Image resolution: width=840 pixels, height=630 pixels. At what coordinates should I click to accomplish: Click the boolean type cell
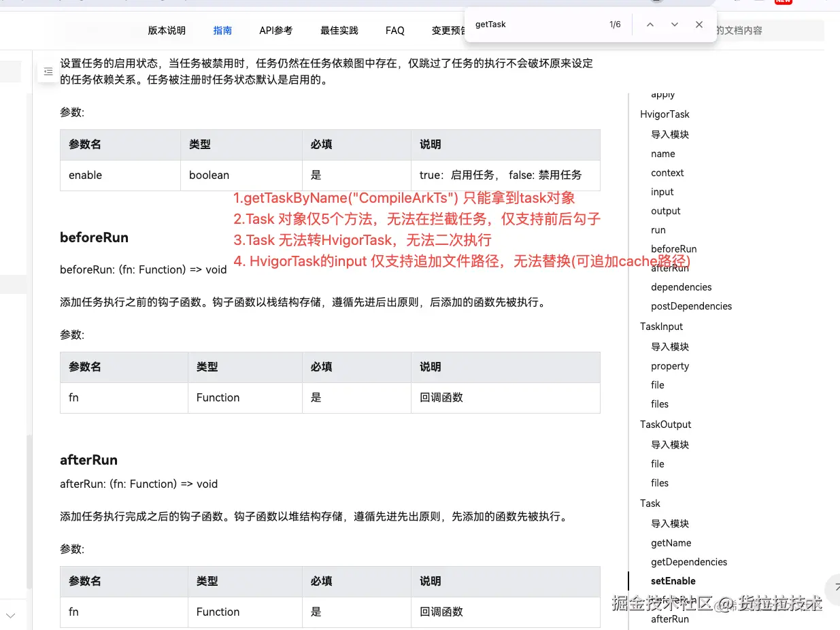[x=241, y=176]
